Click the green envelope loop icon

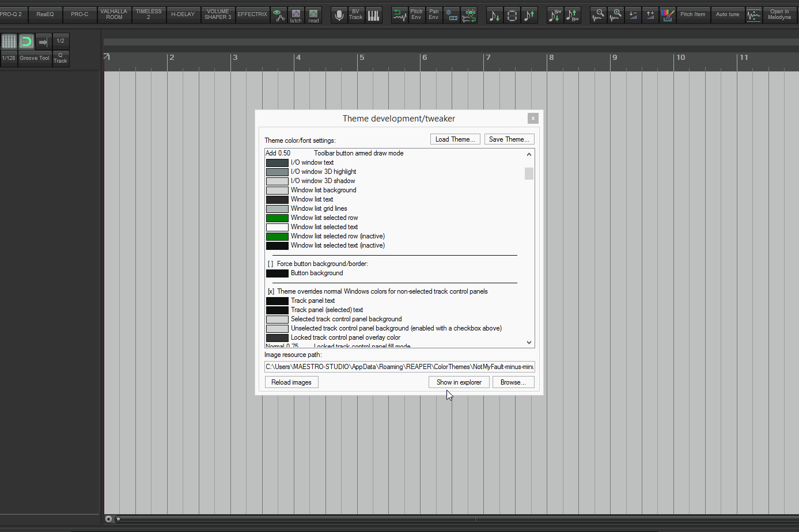(x=469, y=15)
